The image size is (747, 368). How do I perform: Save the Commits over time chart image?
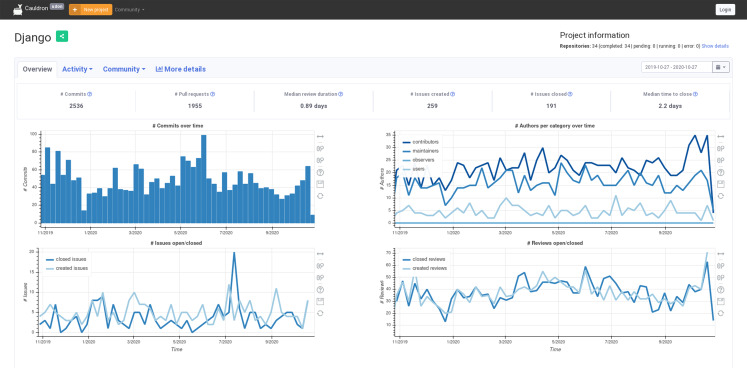tap(320, 184)
